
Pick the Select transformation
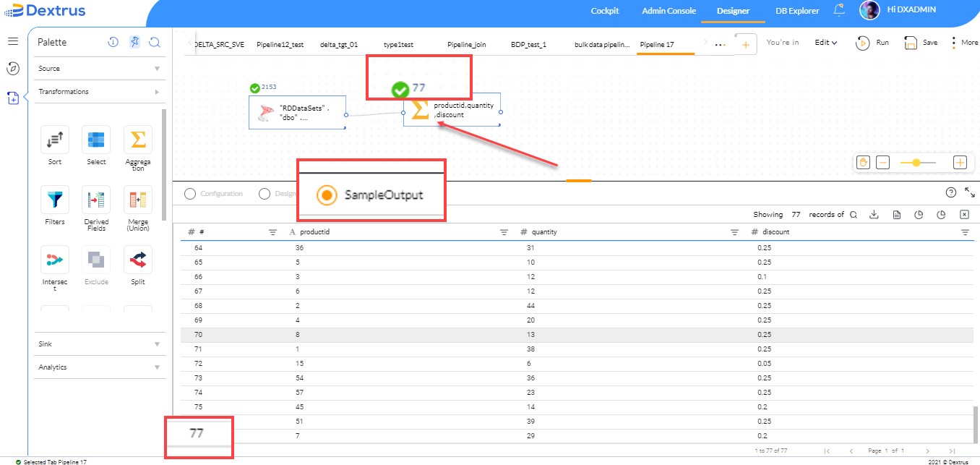[96, 140]
